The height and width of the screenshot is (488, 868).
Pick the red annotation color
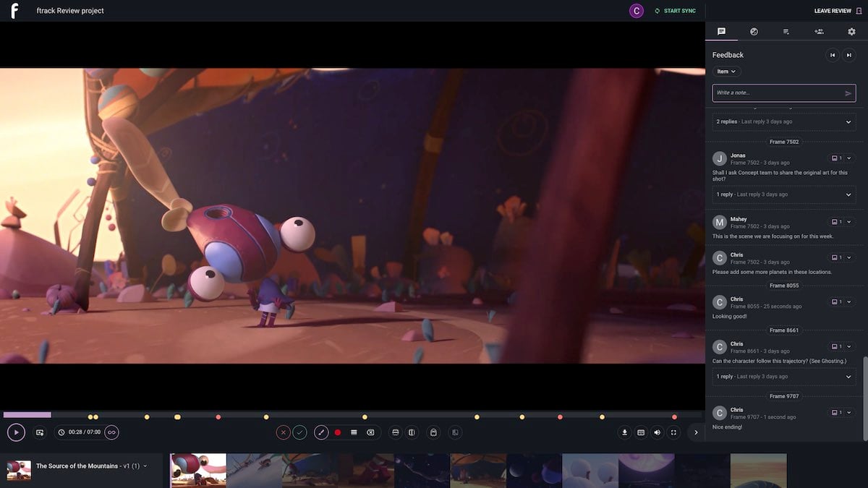338,432
